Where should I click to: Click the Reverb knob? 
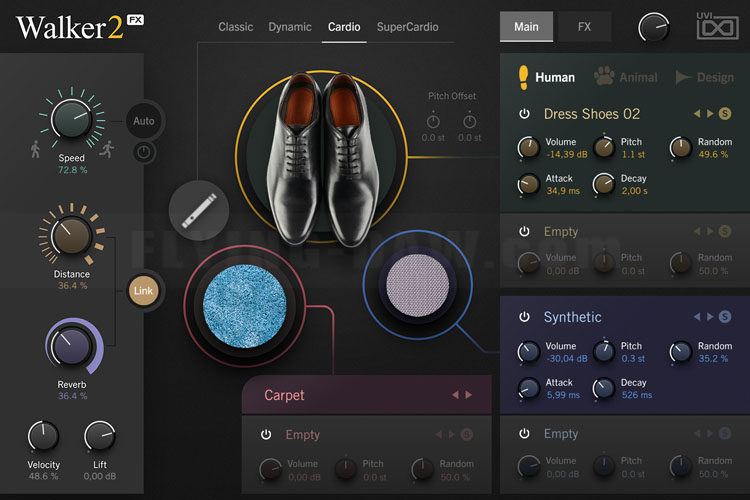tap(72, 346)
